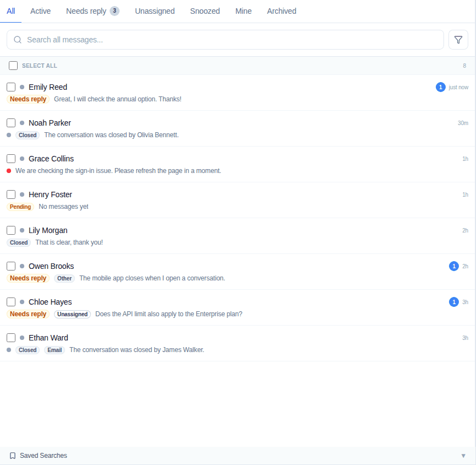The height and width of the screenshot is (465, 476).
Task: Click Ethan Ward's Closed tag
Action: pyautogui.click(x=28, y=350)
